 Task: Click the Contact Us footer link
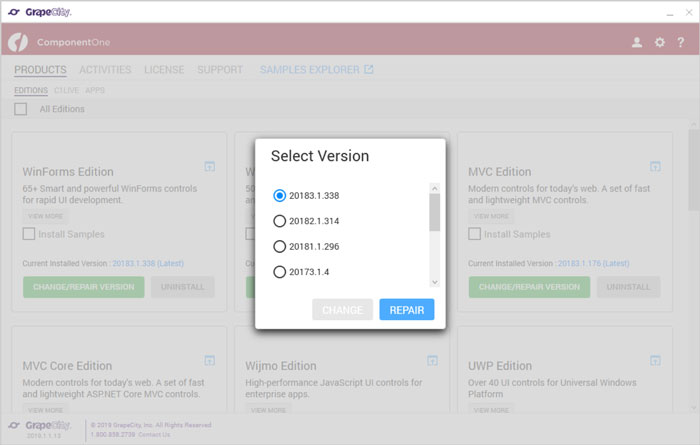pyautogui.click(x=154, y=434)
